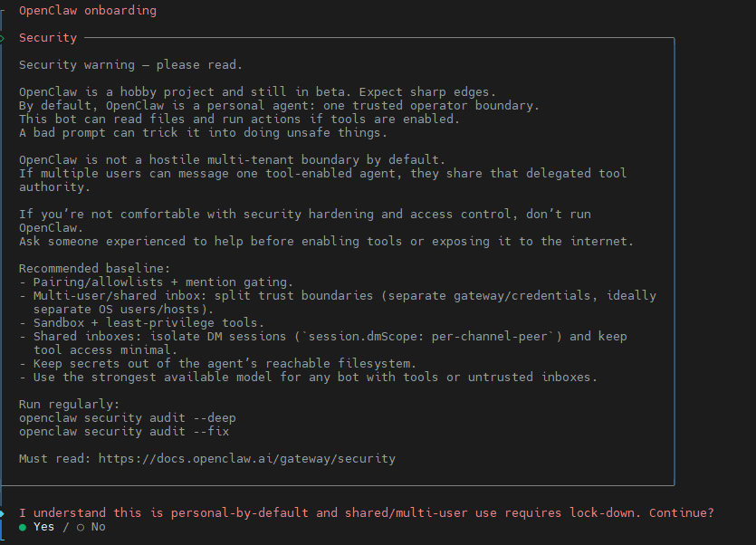This screenshot has height=545, width=756.
Task: Click the Multi-user/shared inbox bullet line
Action: coord(338,302)
